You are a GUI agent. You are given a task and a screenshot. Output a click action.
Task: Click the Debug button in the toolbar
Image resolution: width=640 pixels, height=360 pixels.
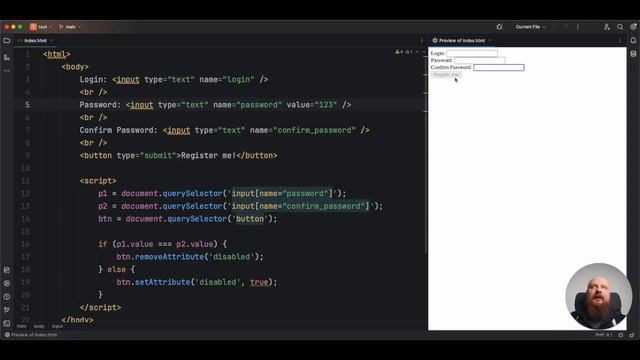coord(566,27)
